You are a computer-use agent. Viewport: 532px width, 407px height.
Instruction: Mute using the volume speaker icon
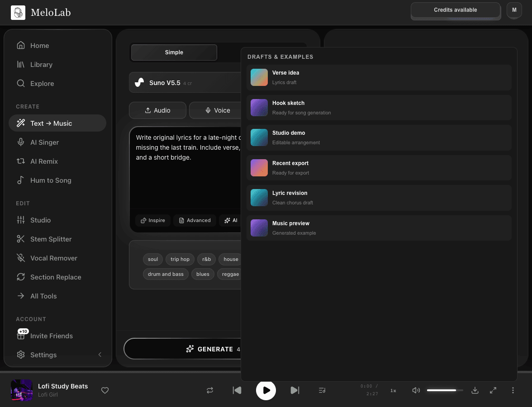pos(416,390)
